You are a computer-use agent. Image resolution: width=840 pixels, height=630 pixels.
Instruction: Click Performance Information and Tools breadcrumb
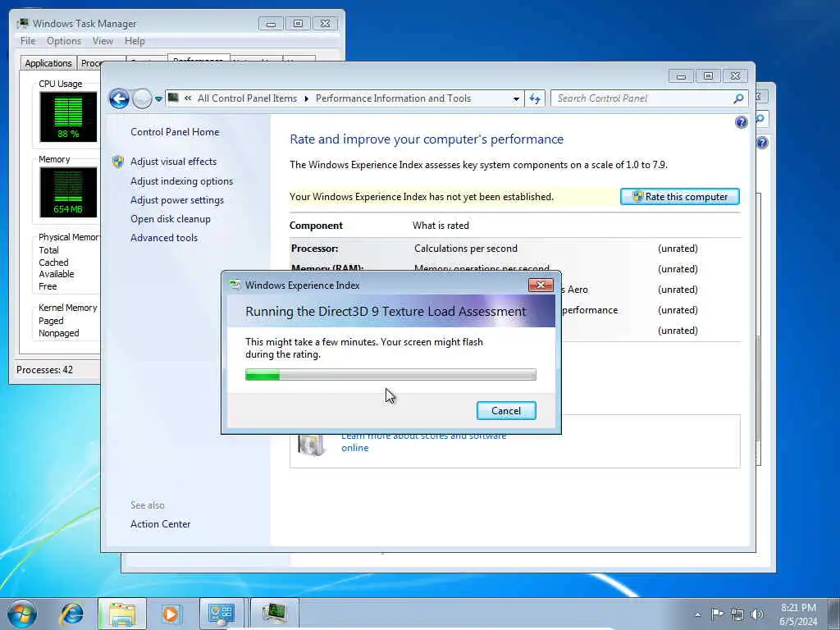[x=393, y=98]
